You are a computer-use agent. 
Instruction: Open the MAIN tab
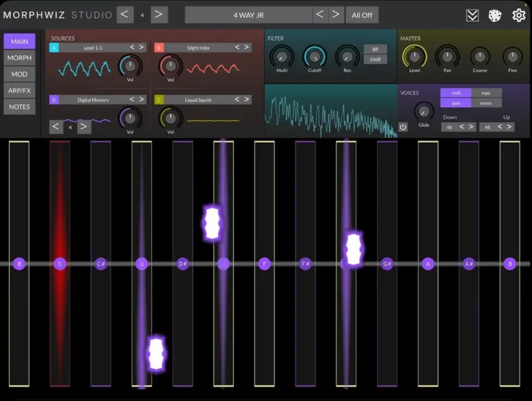(19, 41)
